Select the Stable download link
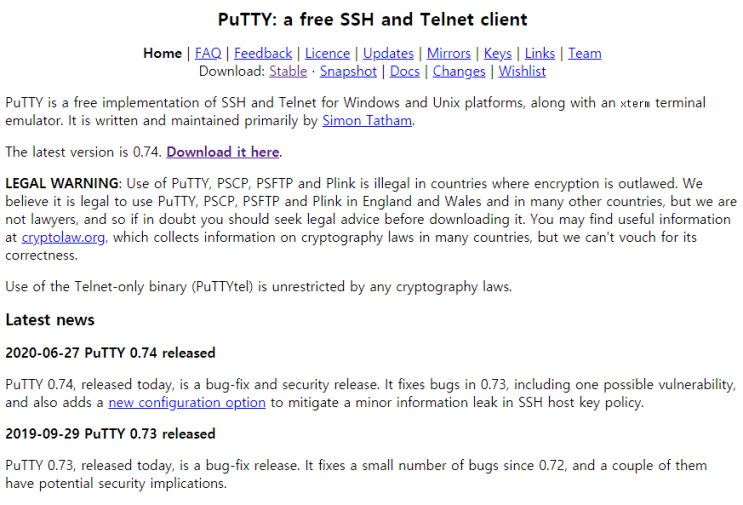This screenshot has width=743, height=505. (288, 72)
